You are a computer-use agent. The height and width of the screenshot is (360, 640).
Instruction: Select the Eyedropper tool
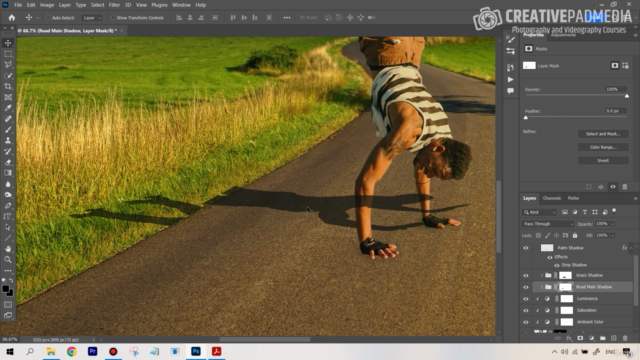[8, 108]
